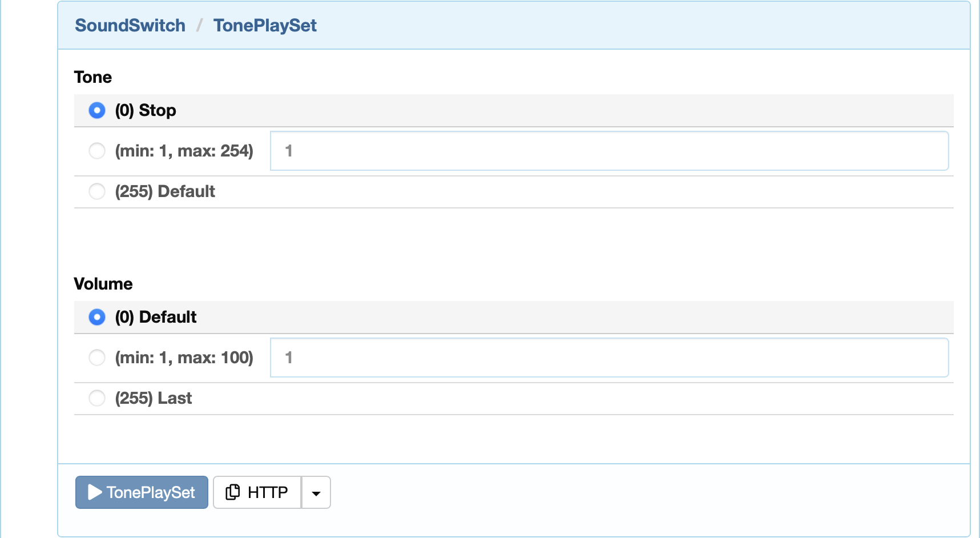Click the Volume section heading
The width and height of the screenshot is (980, 538).
[103, 284]
